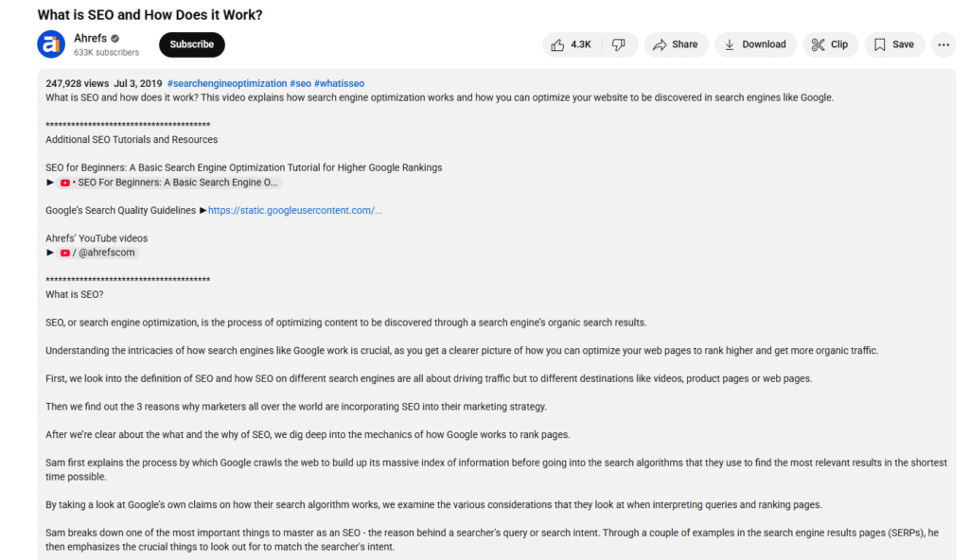
Task: Click the Download arrow icon
Action: pos(730,44)
